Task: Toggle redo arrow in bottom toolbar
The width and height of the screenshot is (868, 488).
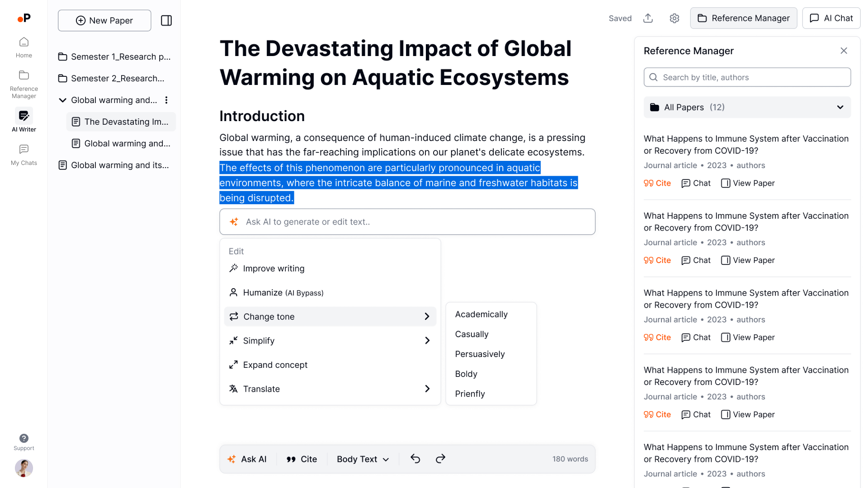Action: (x=441, y=459)
